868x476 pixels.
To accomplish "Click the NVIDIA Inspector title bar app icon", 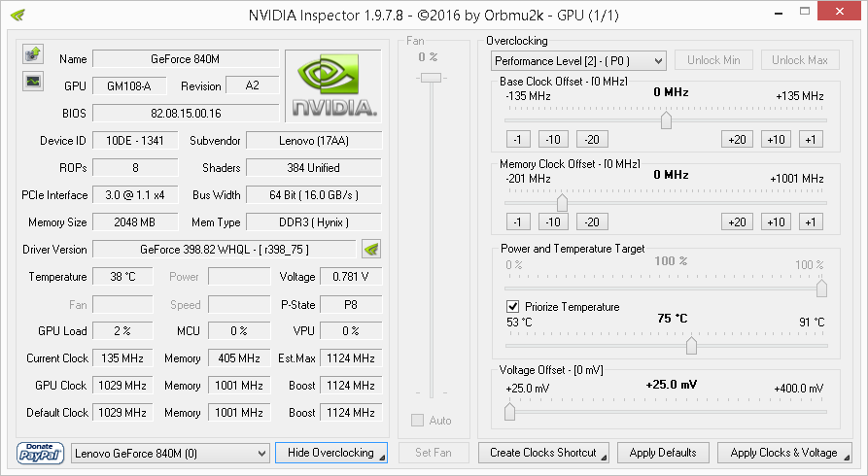I will (17, 15).
